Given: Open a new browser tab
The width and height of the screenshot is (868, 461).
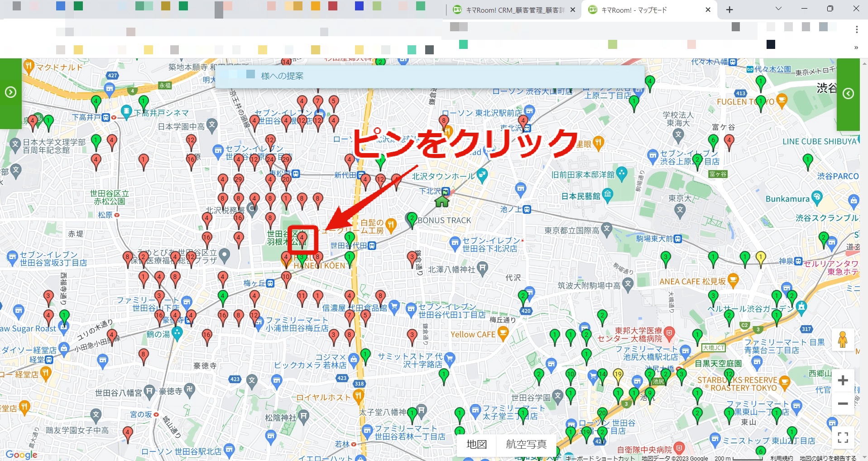Looking at the screenshot, I should (x=729, y=10).
